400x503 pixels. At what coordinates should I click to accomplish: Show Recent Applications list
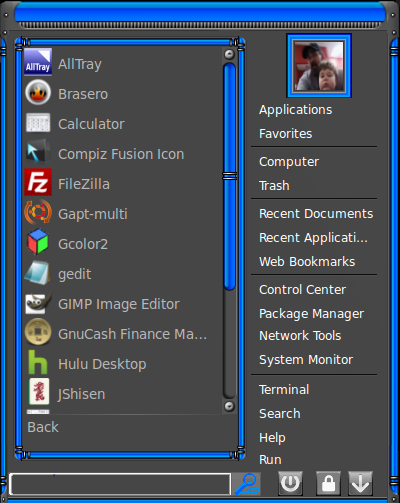tap(313, 238)
